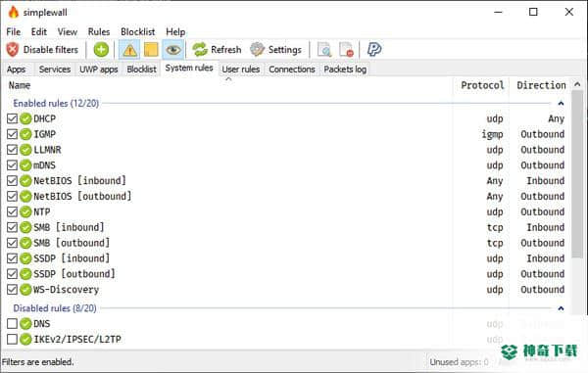Toggle the yellow square log icon
Image resolution: width=588 pixels, height=373 pixels.
pyautogui.click(x=151, y=50)
